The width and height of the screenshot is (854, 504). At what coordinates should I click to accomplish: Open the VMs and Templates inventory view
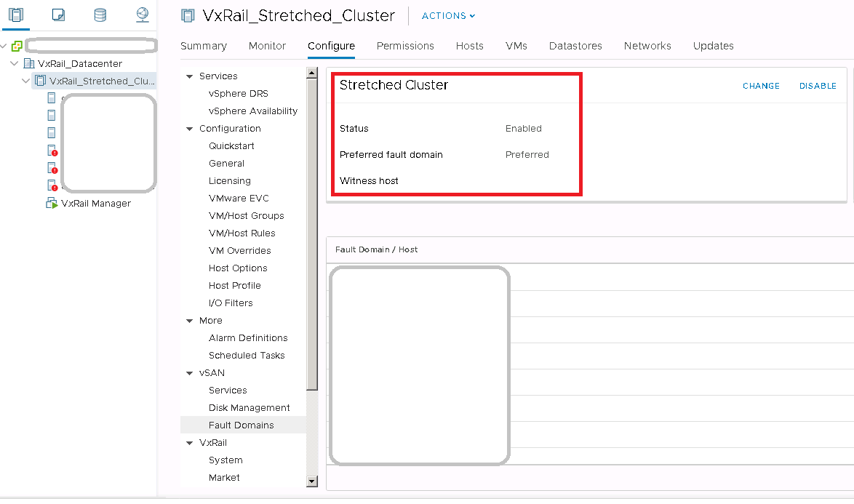[58, 13]
